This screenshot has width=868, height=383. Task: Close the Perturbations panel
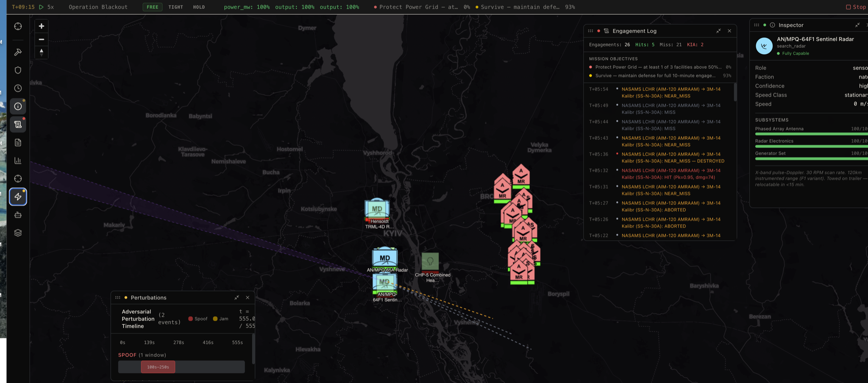(x=248, y=297)
